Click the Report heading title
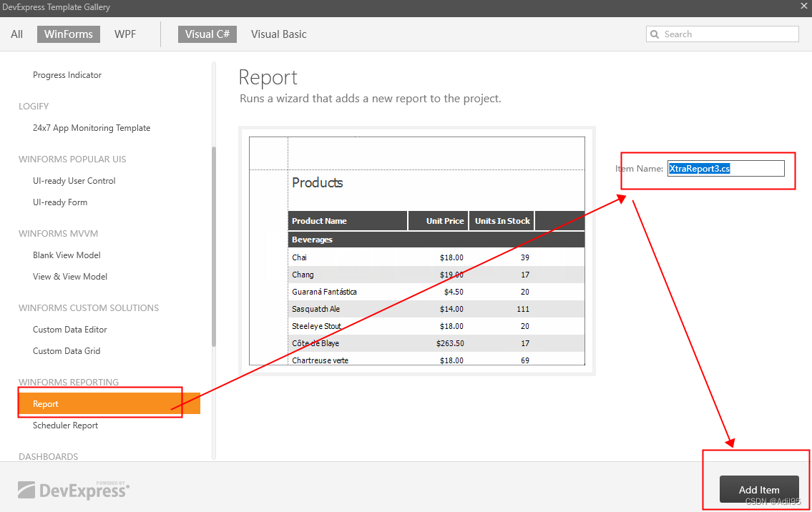 pos(268,78)
